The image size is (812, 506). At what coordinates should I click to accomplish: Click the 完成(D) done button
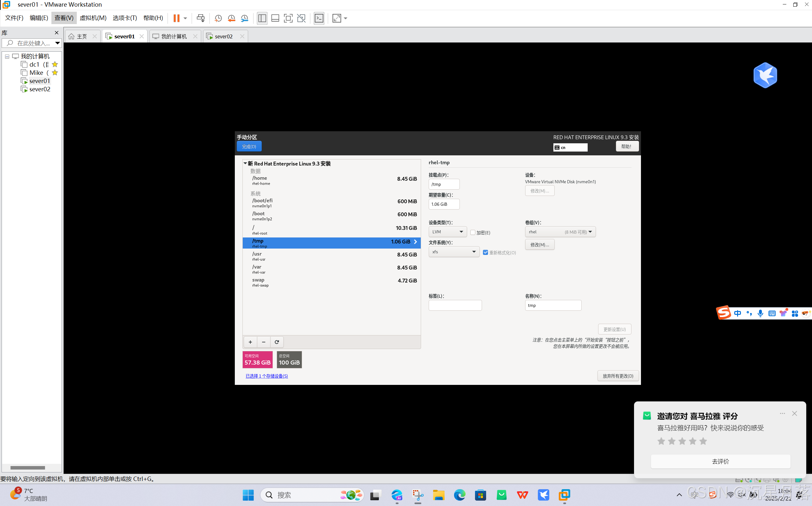click(x=249, y=146)
